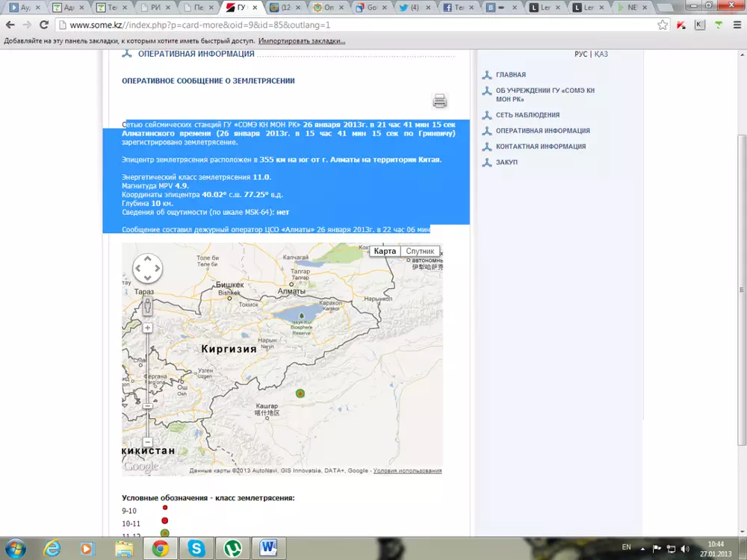Open Skype from the taskbar
The height and width of the screenshot is (560, 747).
pyautogui.click(x=196, y=549)
